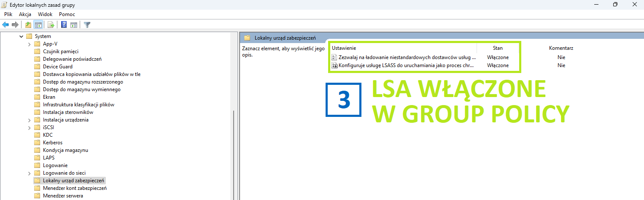Click the folder icon next to Device Guard
Screen dimensions: 644x200
click(37, 67)
